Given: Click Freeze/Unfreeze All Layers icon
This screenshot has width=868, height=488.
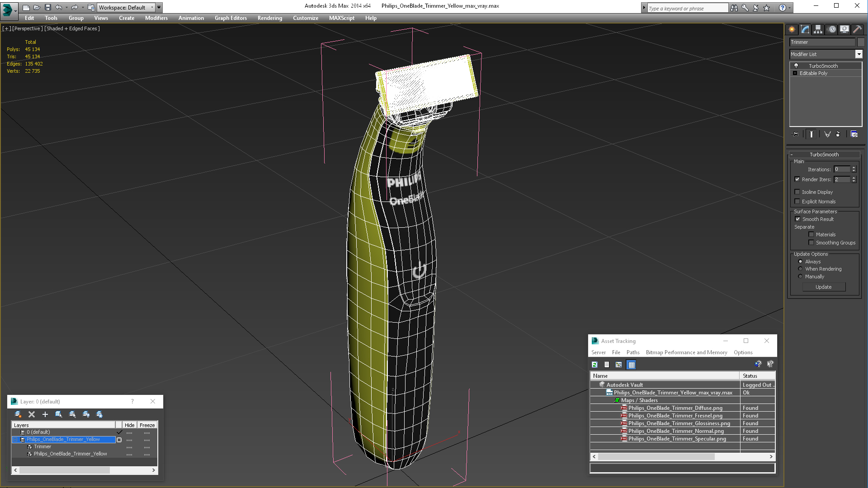Looking at the screenshot, I should click(99, 414).
